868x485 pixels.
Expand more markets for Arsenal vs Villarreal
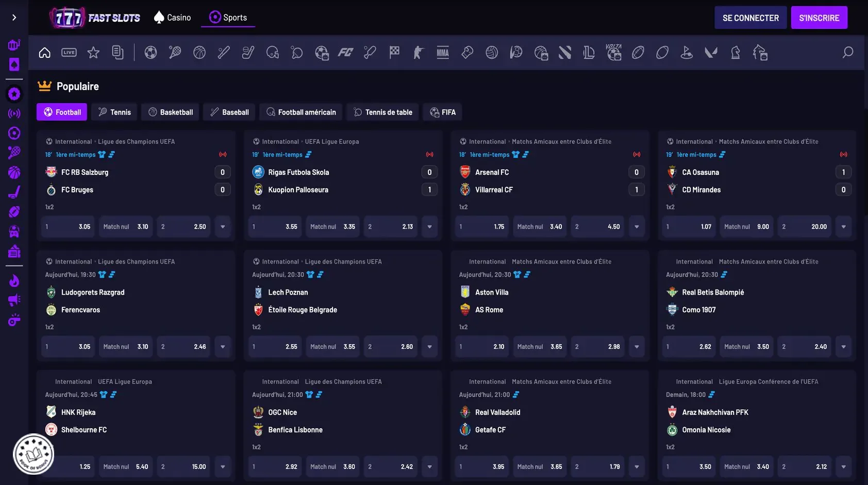coord(637,227)
